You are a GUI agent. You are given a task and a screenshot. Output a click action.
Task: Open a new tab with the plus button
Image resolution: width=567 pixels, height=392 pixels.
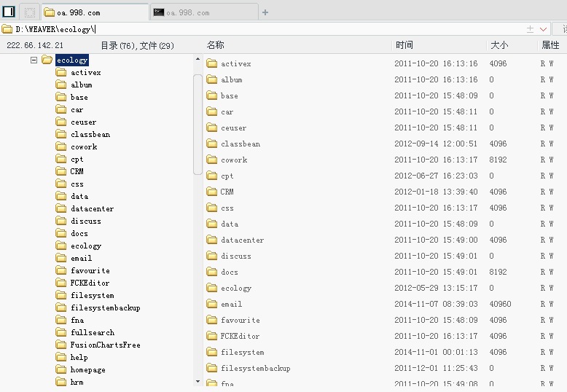(x=265, y=12)
